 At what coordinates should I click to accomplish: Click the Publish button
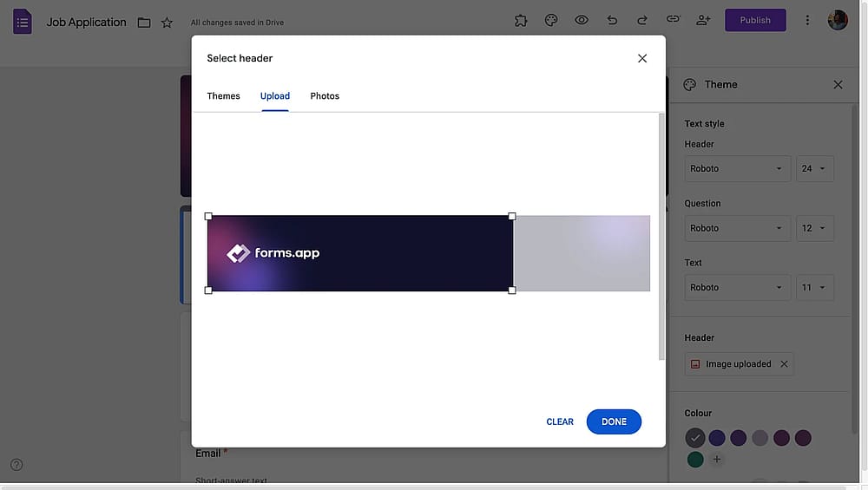[x=755, y=20]
